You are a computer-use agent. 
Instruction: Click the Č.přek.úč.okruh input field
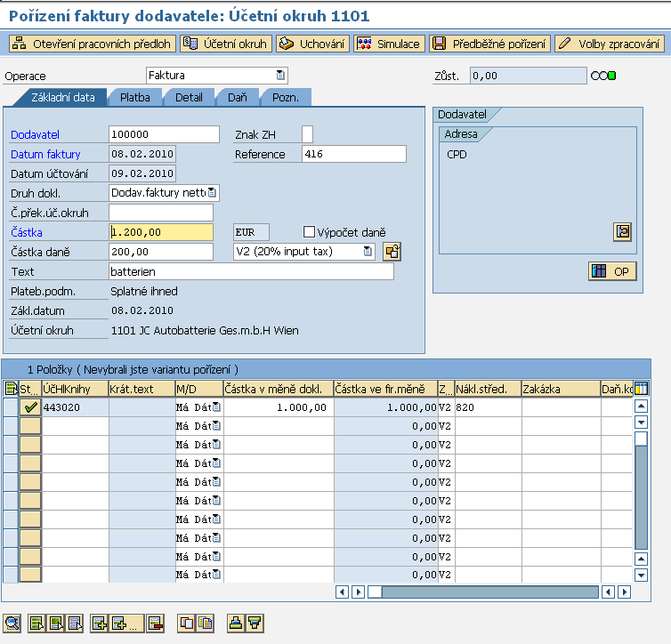point(161,213)
